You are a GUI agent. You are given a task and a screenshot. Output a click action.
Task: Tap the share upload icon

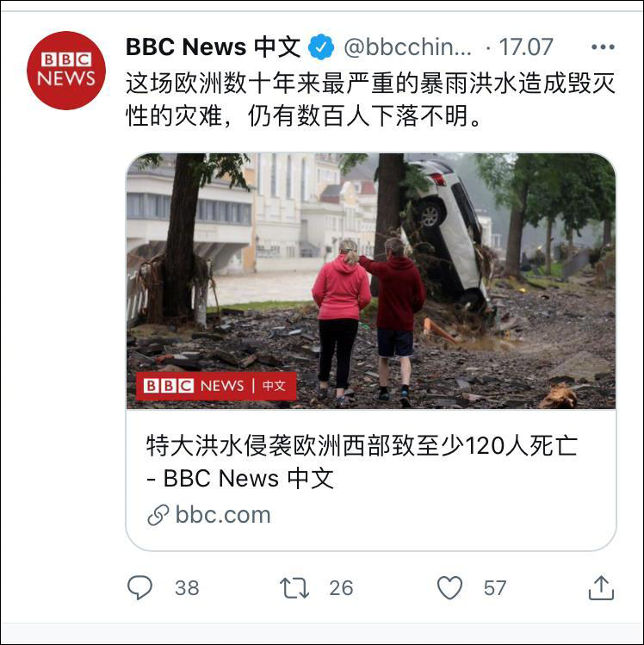(601, 587)
